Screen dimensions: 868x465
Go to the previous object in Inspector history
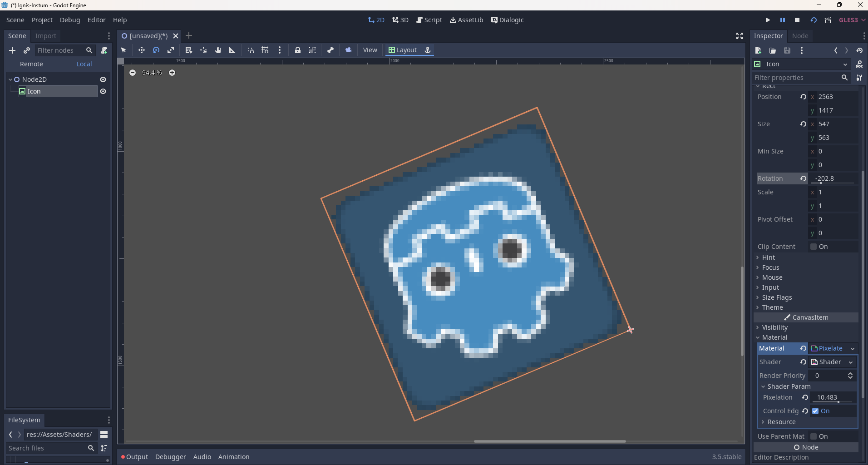[836, 50]
